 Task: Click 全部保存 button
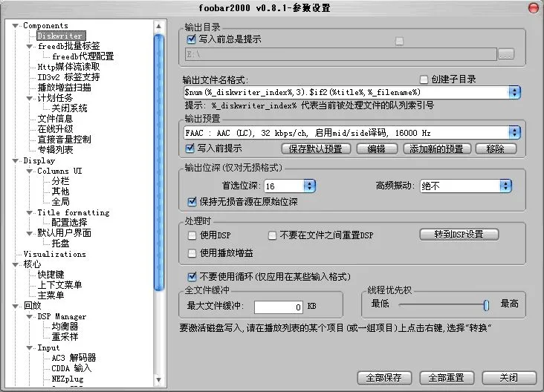pyautogui.click(x=384, y=378)
